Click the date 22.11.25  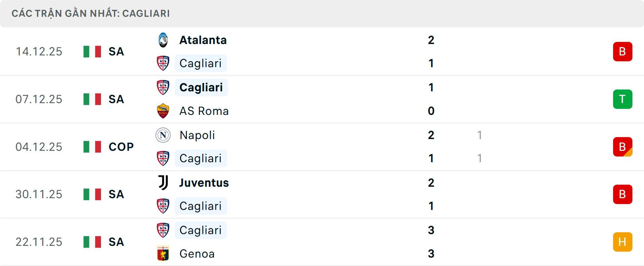coord(39,242)
